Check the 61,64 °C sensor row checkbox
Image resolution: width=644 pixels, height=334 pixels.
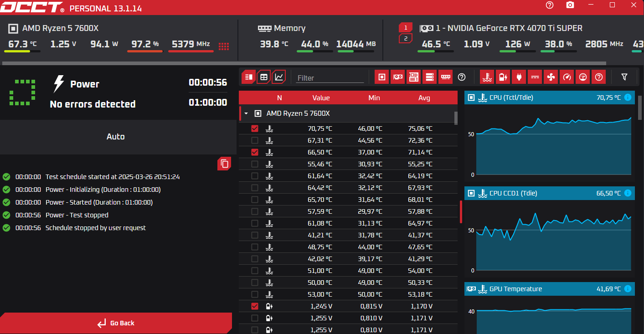click(x=255, y=176)
